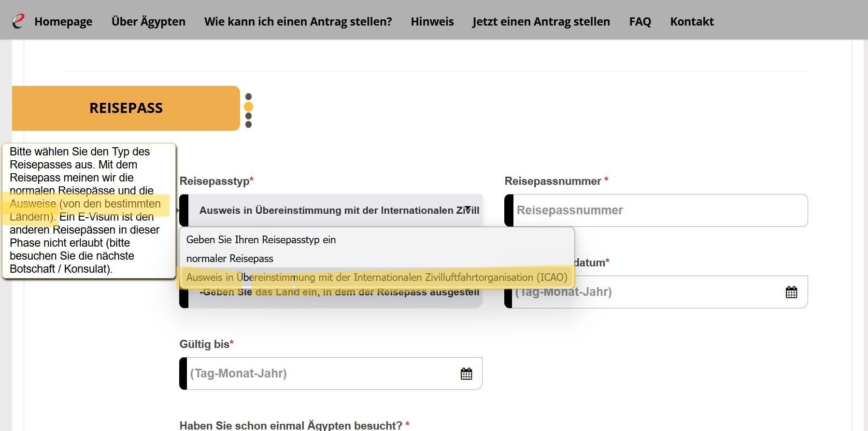Expand the Reisepasstyp dropdown

331,210
